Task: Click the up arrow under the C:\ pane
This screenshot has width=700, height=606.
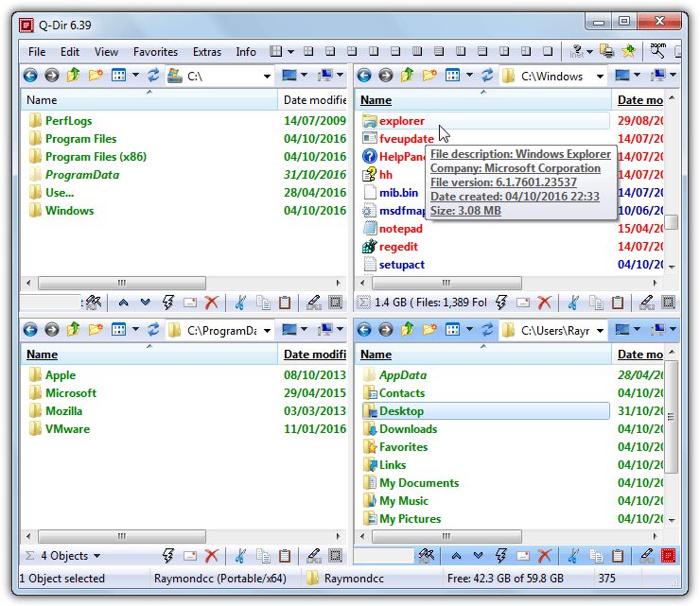Action: click(x=124, y=303)
